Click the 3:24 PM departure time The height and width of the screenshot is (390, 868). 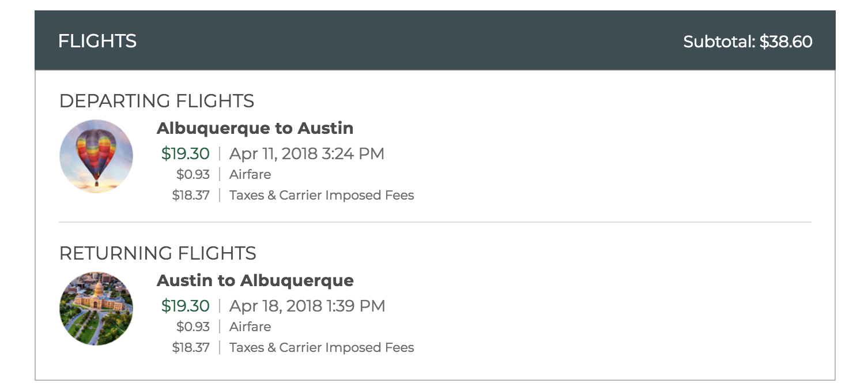pyautogui.click(x=358, y=153)
